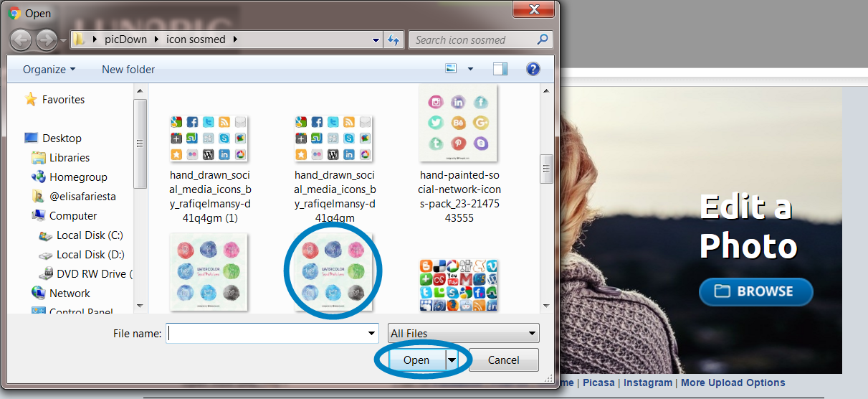Select the @elisafariesta user folder
Image resolution: width=868 pixels, height=399 pixels.
[x=82, y=197]
